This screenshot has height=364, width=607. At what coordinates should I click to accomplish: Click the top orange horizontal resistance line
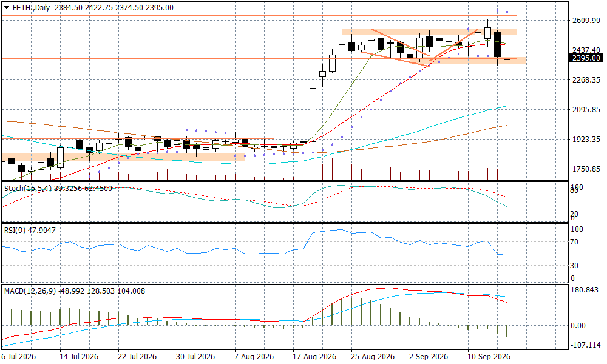tap(259, 15)
